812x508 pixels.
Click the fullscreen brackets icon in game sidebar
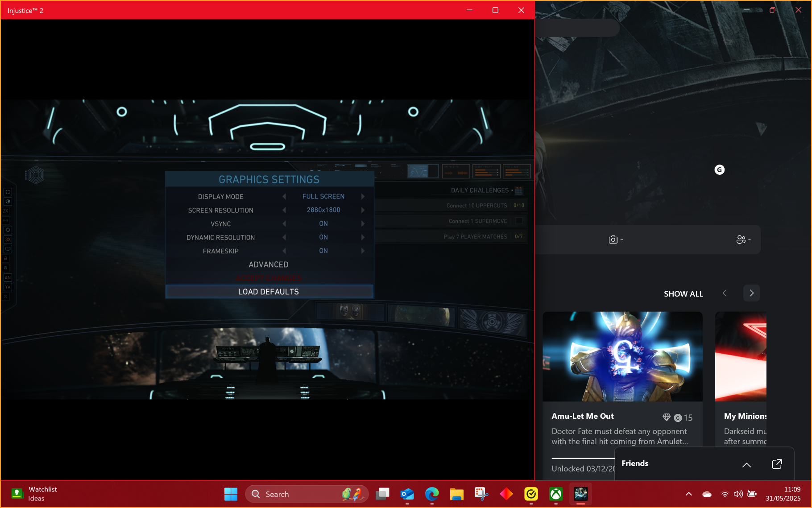click(x=8, y=192)
